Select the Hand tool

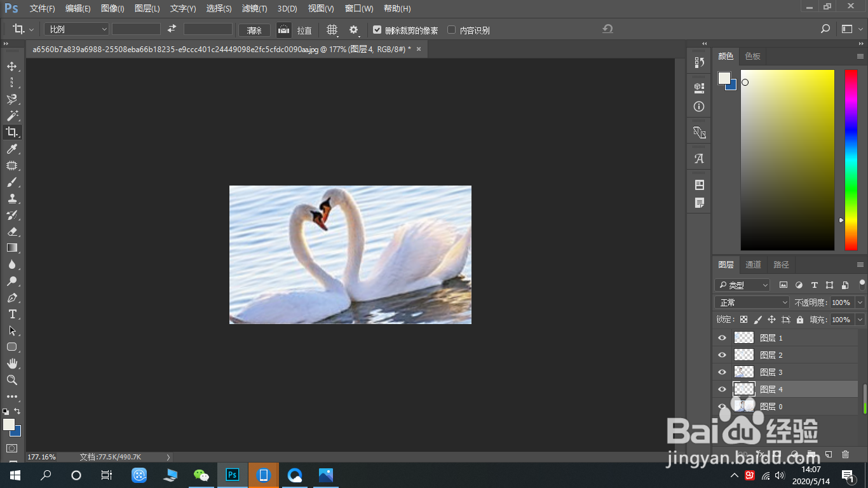11,363
